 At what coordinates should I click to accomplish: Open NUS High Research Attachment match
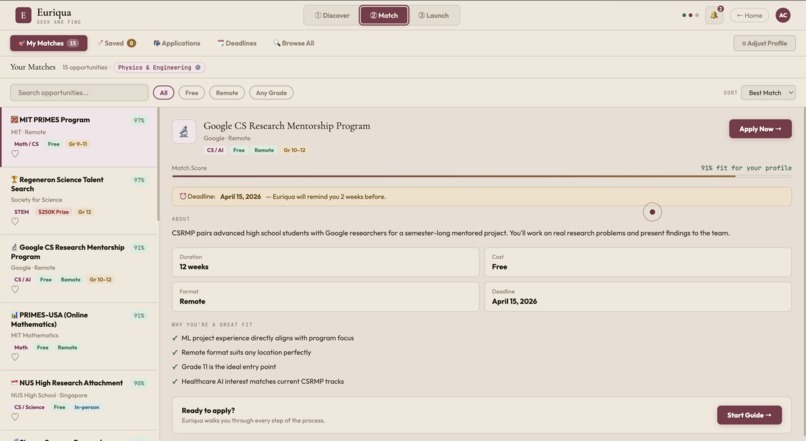click(79, 400)
